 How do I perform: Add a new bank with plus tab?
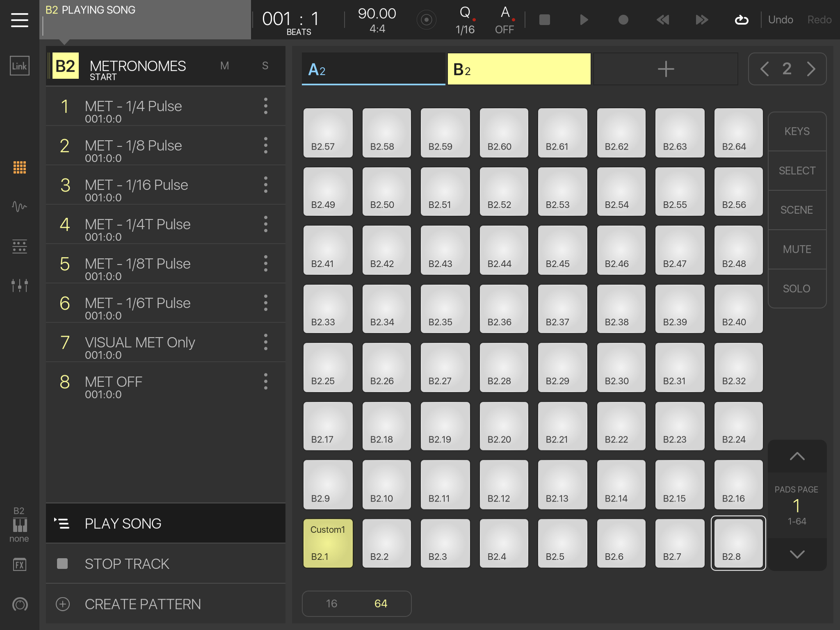(x=666, y=69)
